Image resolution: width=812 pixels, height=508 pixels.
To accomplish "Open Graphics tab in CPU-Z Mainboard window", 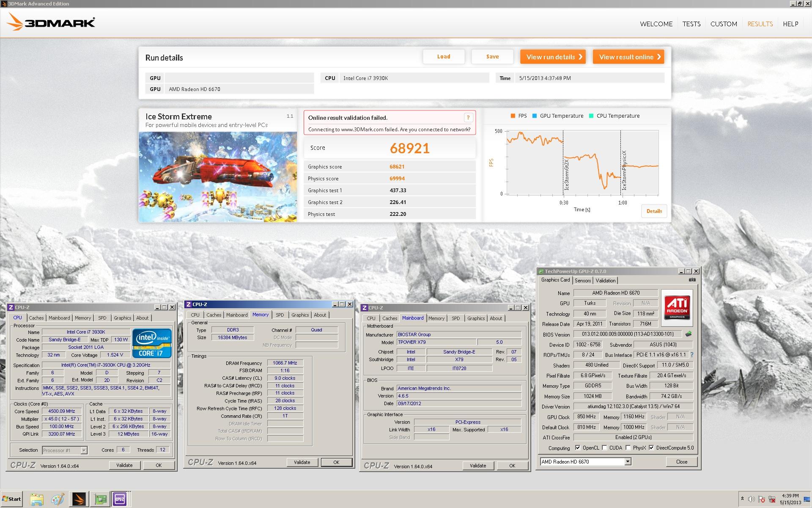I will pos(476,318).
